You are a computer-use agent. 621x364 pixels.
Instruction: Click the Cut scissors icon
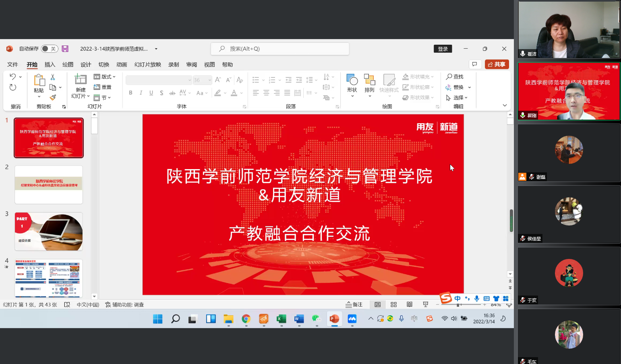coord(53,77)
